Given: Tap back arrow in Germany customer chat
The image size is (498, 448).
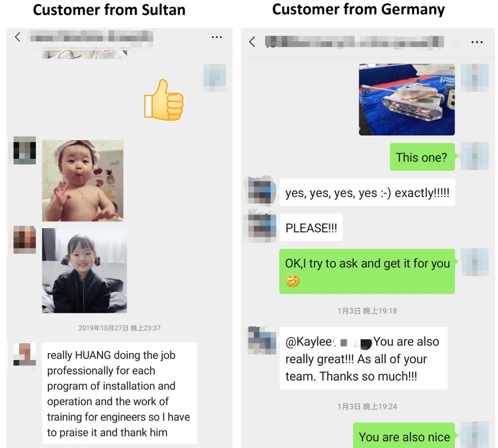Looking at the screenshot, I should point(252,42).
